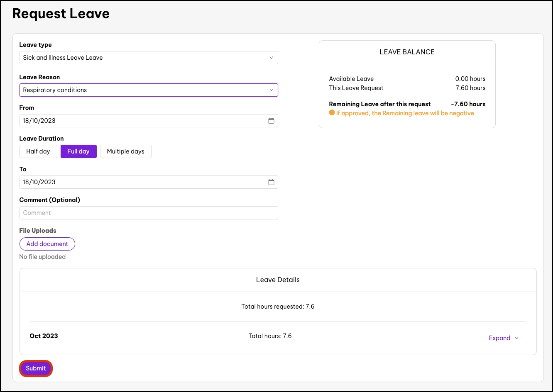Screen dimensions: 553x392
Task: Click the From date text 18/10/2023
Action: (39, 121)
